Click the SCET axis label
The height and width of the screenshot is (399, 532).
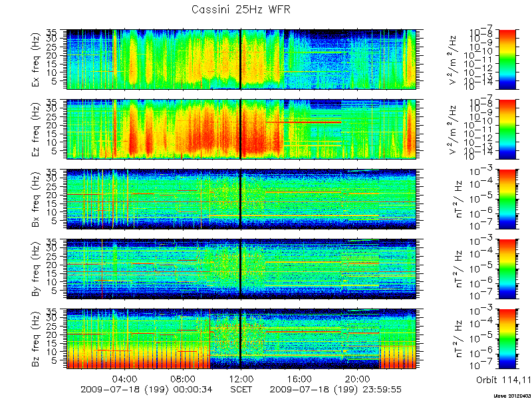[241, 389]
